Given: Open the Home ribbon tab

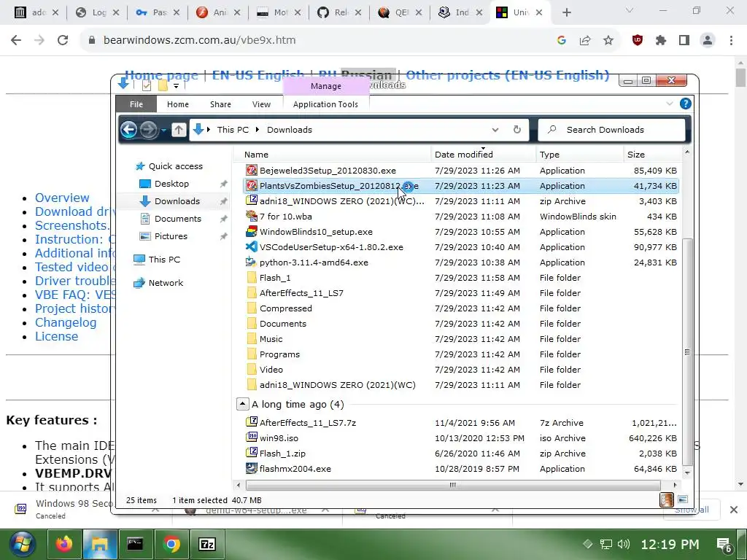Looking at the screenshot, I should click(x=178, y=104).
